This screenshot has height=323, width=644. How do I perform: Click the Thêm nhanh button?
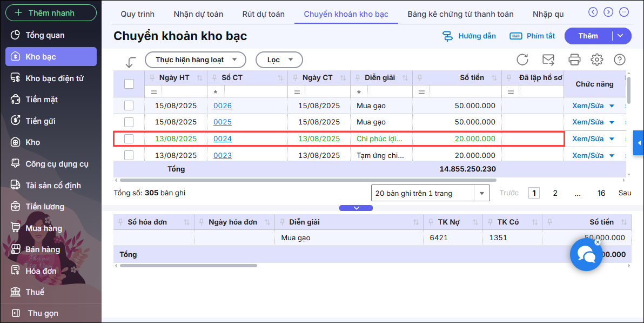(51, 12)
